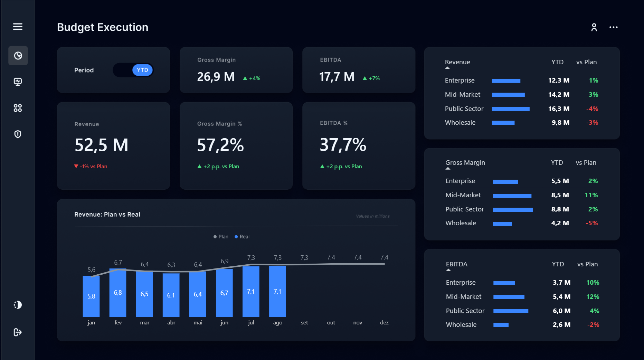Open the hamburger menu icon
Image resolution: width=644 pixels, height=360 pixels.
tap(18, 27)
